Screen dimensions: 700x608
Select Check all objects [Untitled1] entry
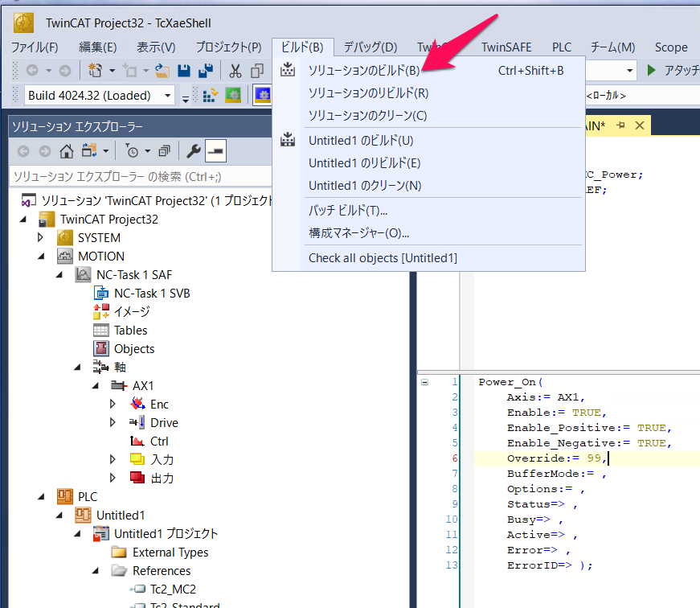428,258
